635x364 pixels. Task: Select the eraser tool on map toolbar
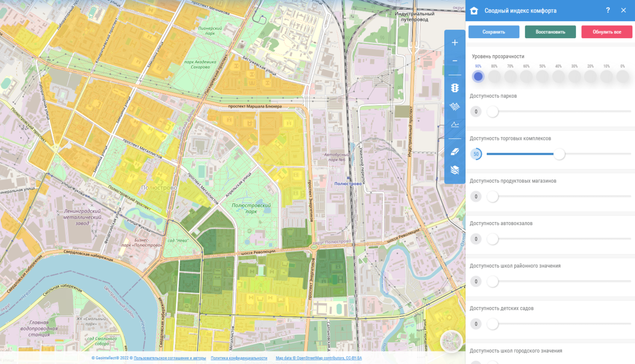[454, 152]
